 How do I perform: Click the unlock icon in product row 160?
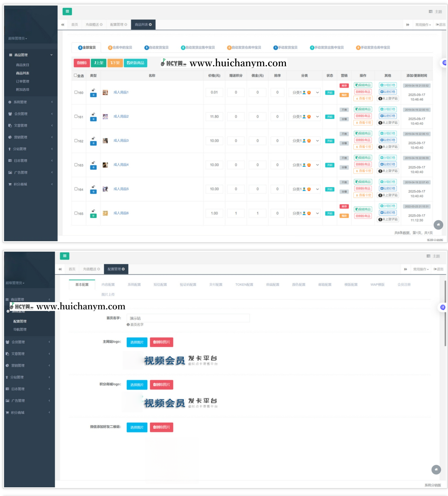(x=93, y=90)
